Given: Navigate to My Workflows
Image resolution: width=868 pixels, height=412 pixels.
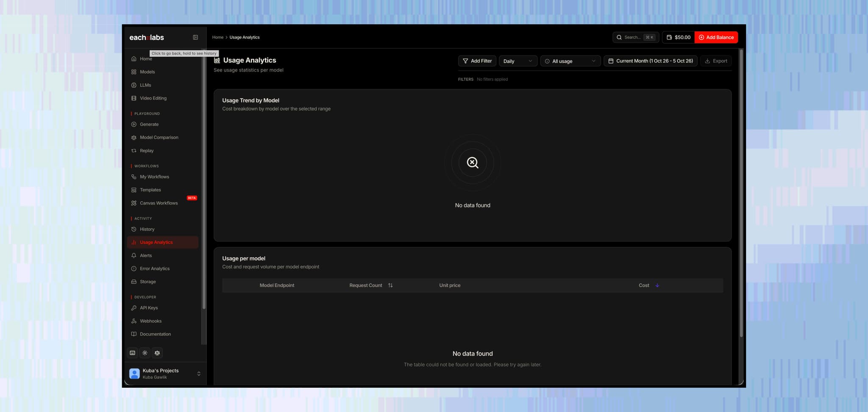Looking at the screenshot, I should pyautogui.click(x=163, y=177).
